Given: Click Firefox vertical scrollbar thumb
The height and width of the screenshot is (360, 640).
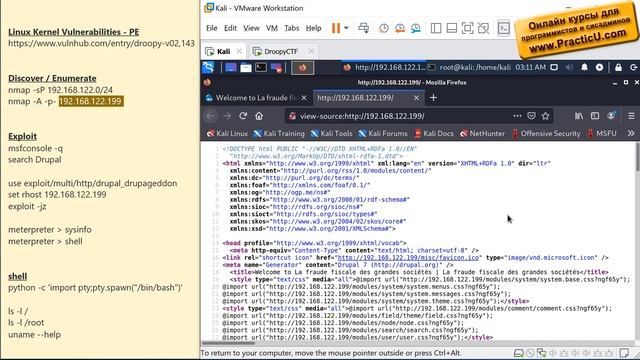Looking at the screenshot, I should pyautogui.click(x=637, y=157).
